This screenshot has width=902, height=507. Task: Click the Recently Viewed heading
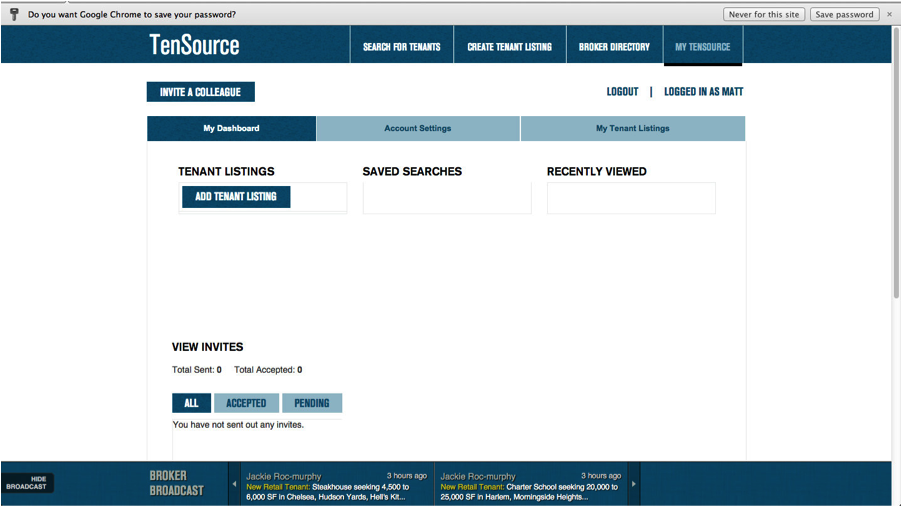point(597,171)
